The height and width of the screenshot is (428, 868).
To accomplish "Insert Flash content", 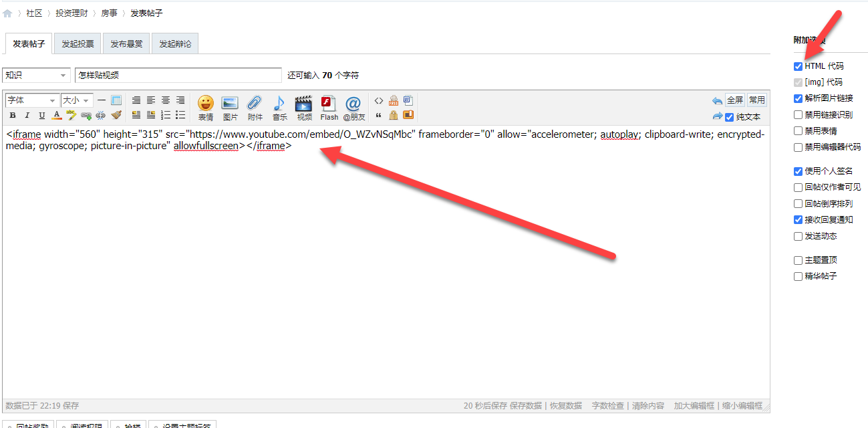I will 329,108.
